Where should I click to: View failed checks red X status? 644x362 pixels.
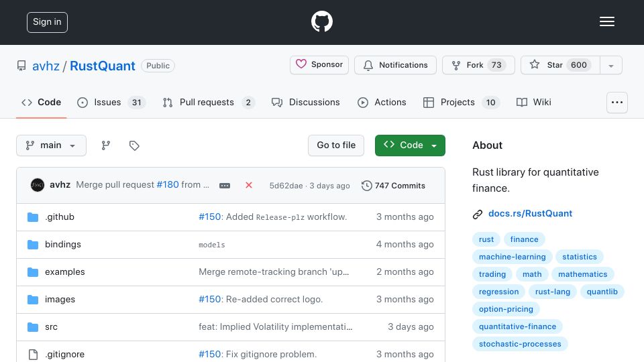pyautogui.click(x=248, y=185)
